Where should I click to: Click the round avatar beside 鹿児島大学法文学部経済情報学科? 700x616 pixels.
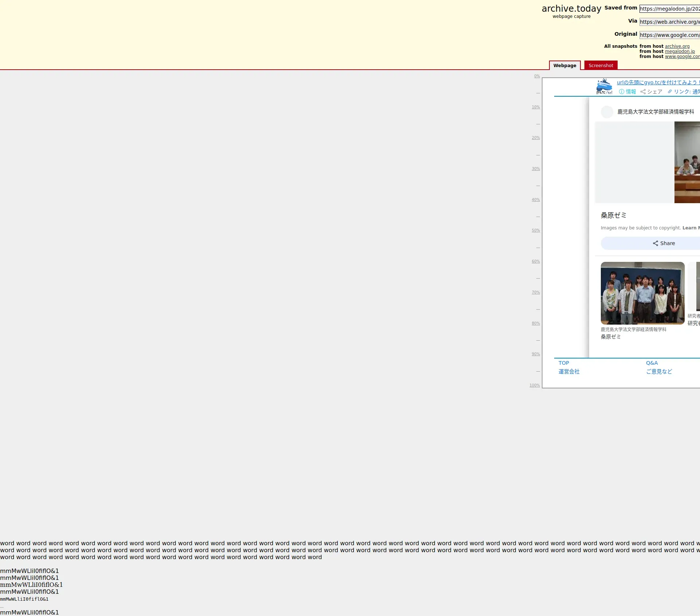coord(607,112)
